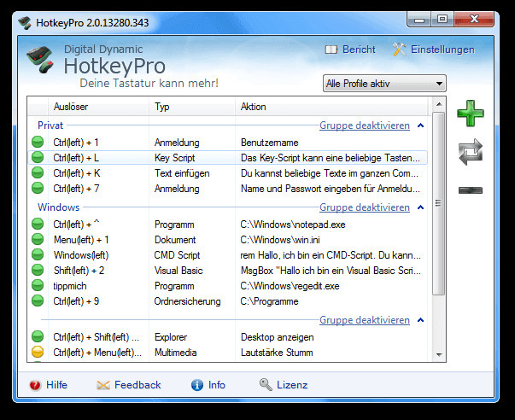
Task: Click the scrollbar up arrow
Action: [x=439, y=104]
